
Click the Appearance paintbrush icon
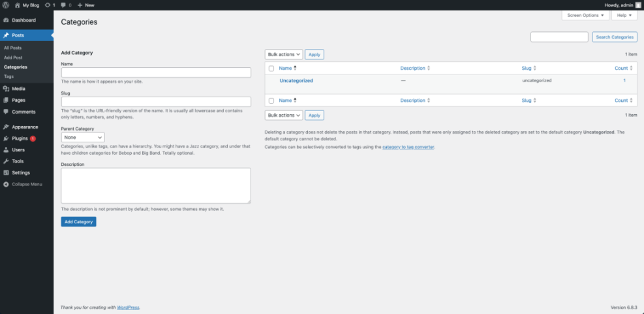6,127
